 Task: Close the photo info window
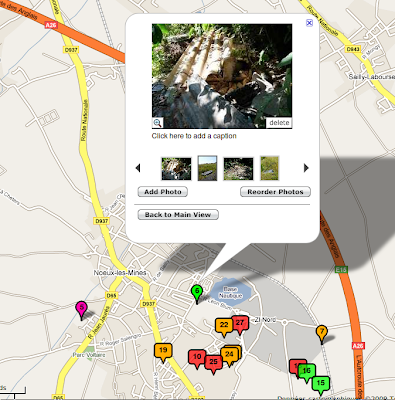(x=309, y=23)
